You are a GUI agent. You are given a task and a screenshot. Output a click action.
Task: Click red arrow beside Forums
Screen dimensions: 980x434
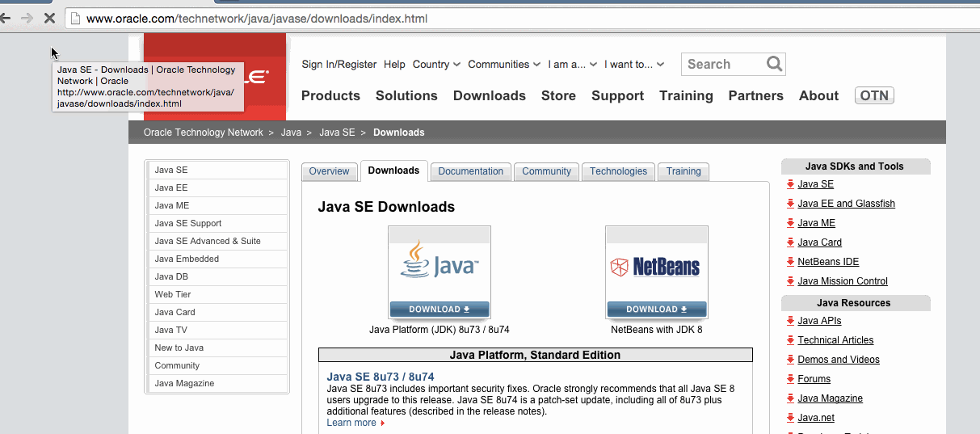[x=791, y=379]
